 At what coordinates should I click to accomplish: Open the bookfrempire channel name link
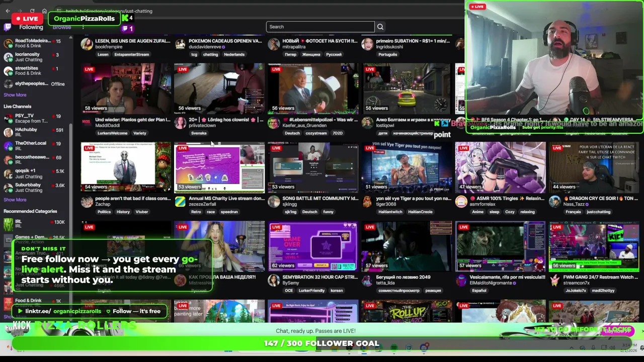click(x=109, y=47)
